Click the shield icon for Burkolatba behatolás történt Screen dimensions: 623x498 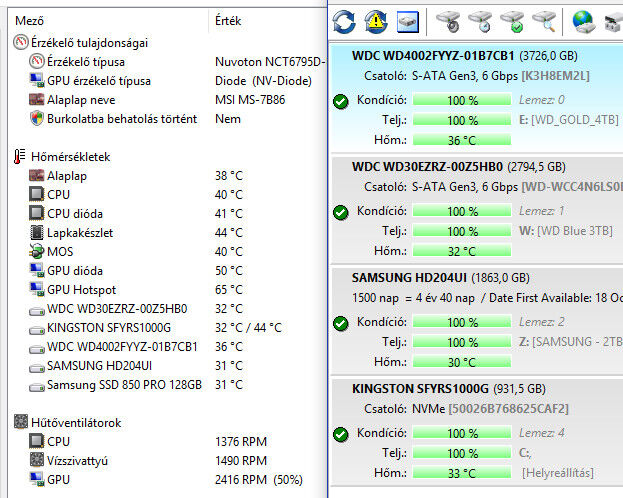click(37, 118)
